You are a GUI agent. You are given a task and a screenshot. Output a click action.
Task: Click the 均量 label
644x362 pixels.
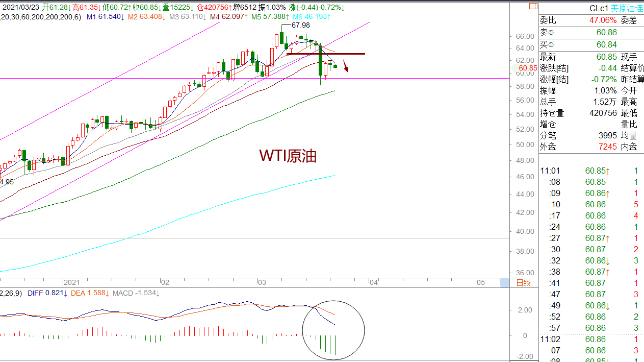point(629,135)
